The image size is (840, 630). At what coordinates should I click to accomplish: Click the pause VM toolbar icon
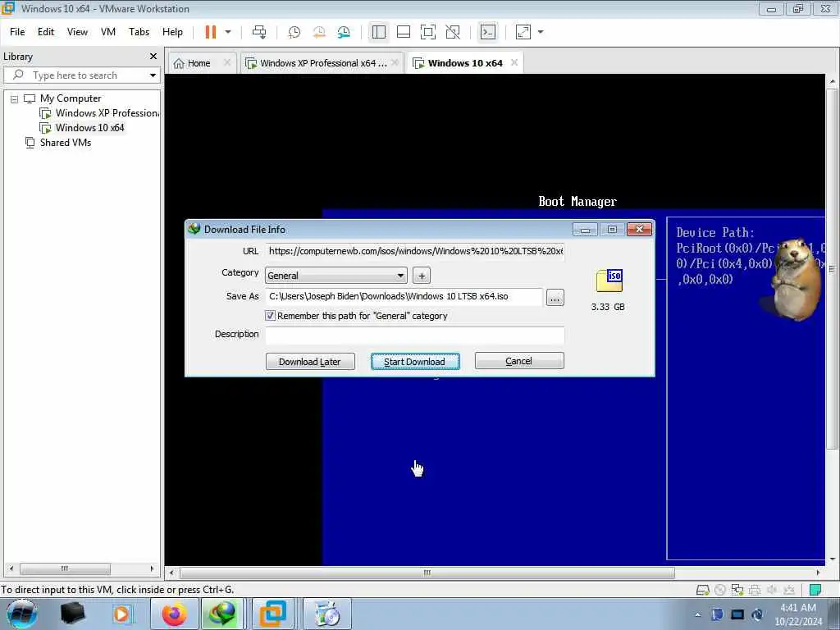[x=211, y=32]
